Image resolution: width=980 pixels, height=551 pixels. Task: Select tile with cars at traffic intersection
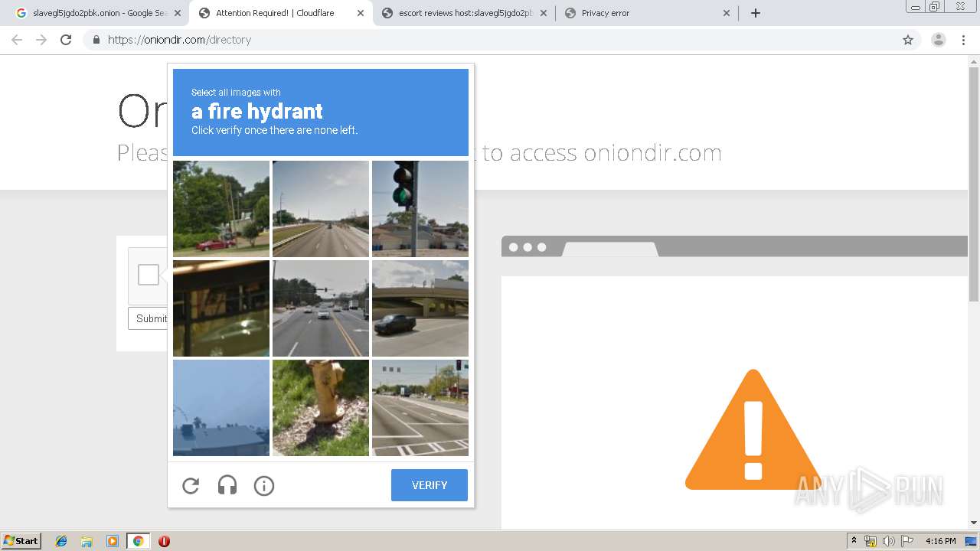[321, 308]
